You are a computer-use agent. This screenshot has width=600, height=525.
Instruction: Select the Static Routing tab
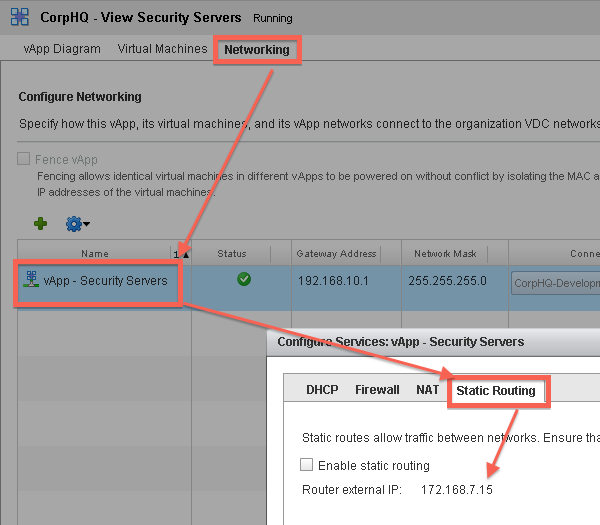coord(495,390)
